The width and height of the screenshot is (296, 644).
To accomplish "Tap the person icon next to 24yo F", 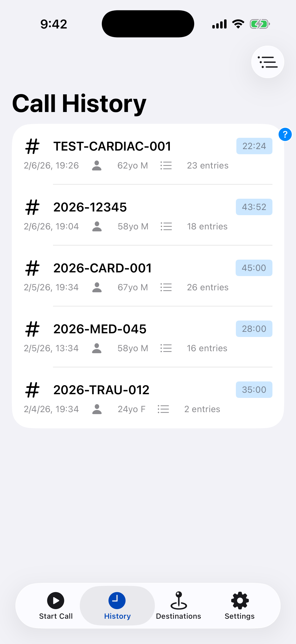I will point(97,409).
